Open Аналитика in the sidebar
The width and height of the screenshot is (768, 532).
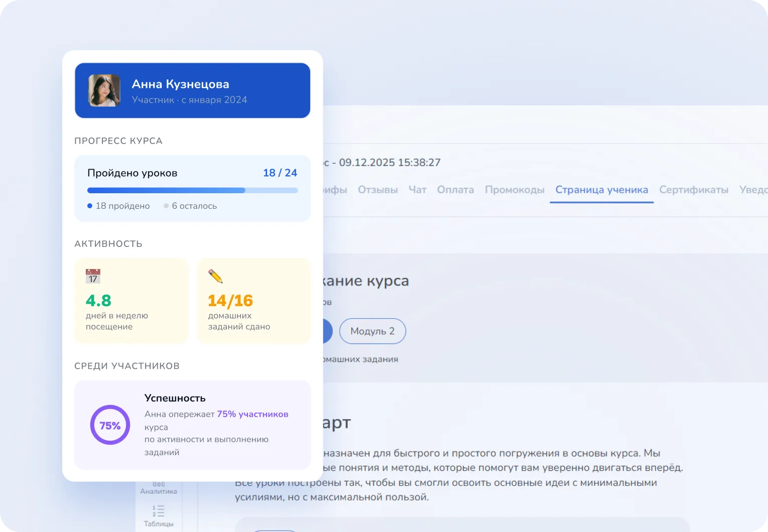[x=159, y=488]
